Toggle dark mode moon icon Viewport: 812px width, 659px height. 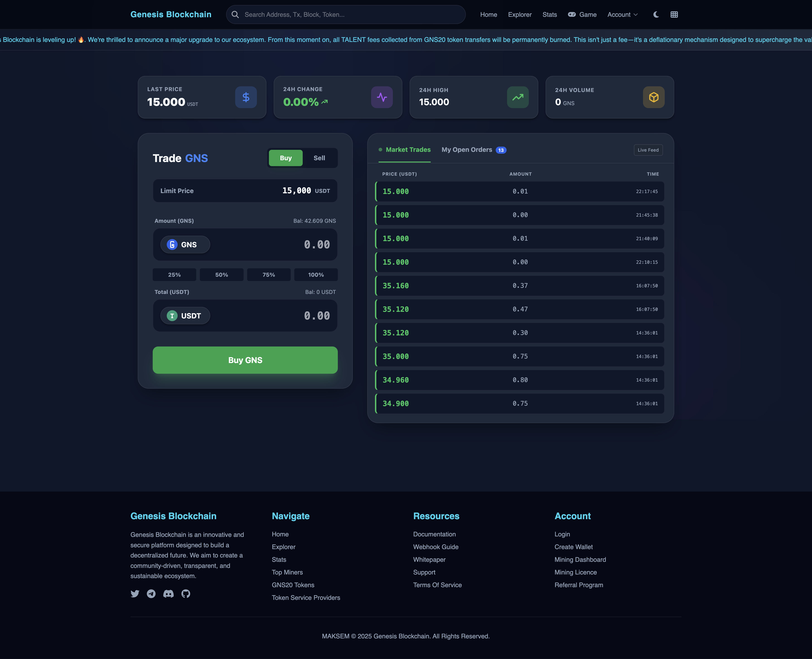coord(656,15)
